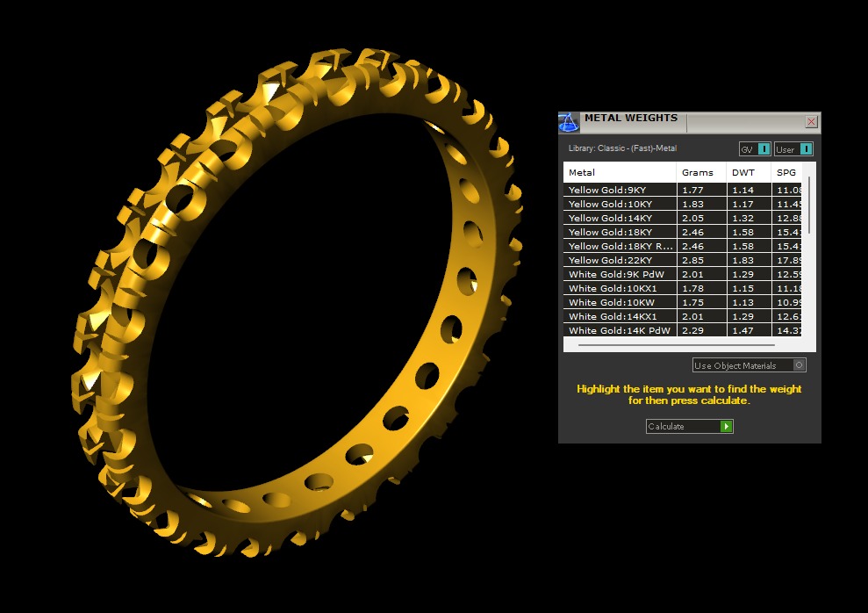Click the Calculate button
The height and width of the screenshot is (613, 868).
point(689,427)
